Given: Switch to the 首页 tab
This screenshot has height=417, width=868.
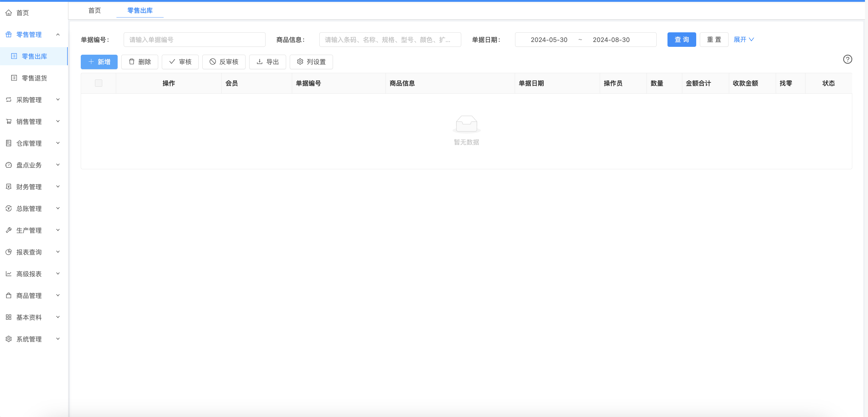Looking at the screenshot, I should (94, 11).
